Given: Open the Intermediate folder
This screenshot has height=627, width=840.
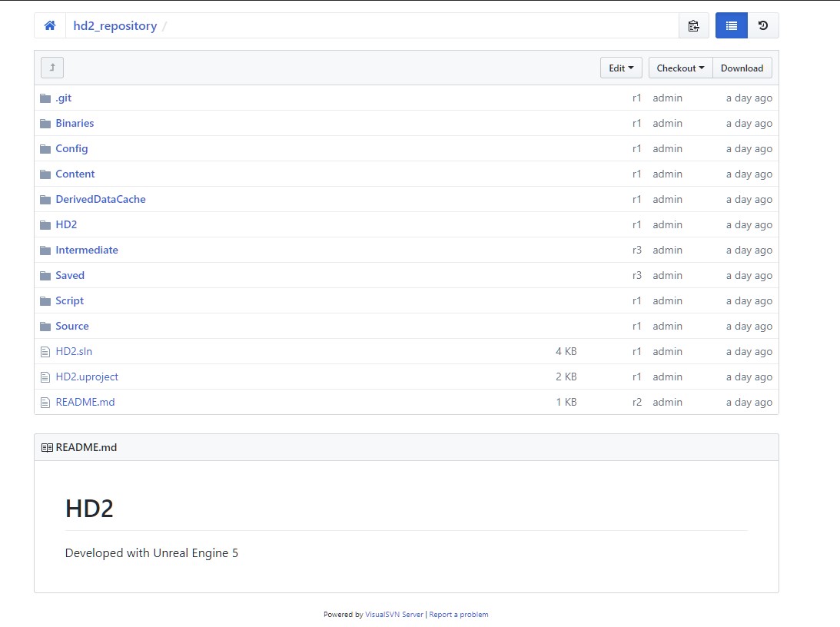Looking at the screenshot, I should 87,250.
